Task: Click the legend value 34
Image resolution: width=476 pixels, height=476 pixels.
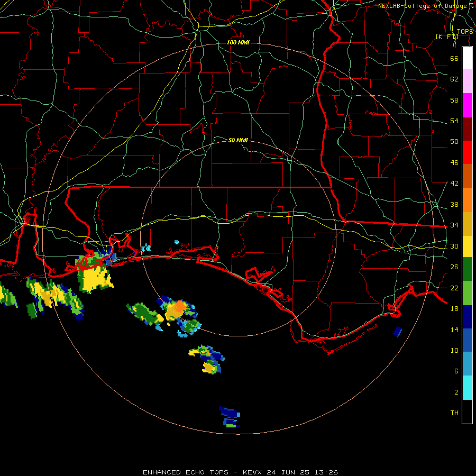Action: click(454, 225)
